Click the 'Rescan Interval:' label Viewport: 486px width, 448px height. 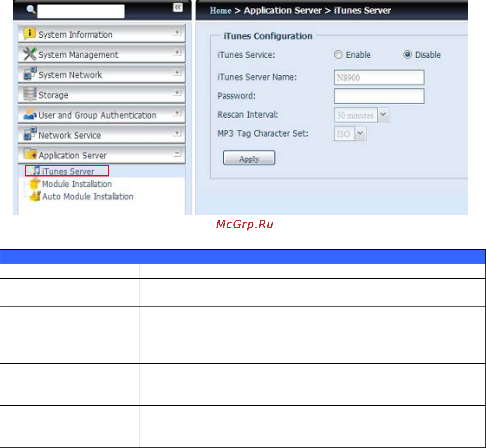click(x=248, y=115)
